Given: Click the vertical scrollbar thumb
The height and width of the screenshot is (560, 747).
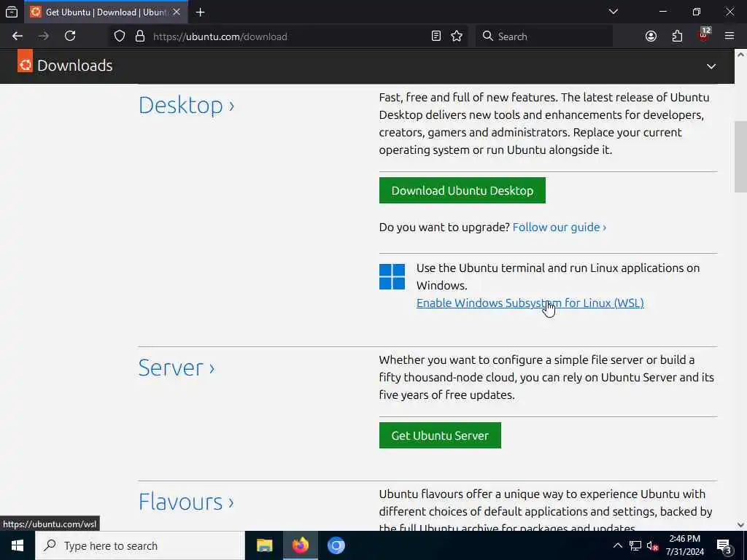Looking at the screenshot, I should [740, 157].
